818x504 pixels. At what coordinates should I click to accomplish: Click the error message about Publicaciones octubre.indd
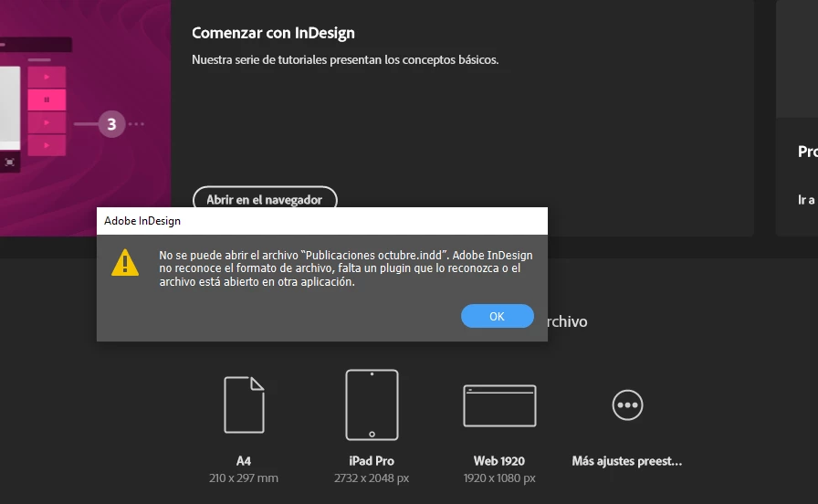tap(346, 268)
